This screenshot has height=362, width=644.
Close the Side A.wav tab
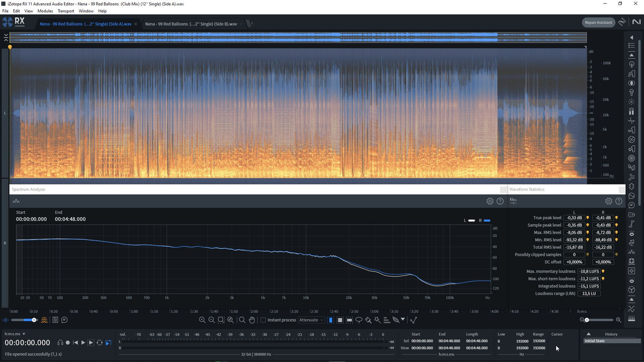click(x=135, y=24)
